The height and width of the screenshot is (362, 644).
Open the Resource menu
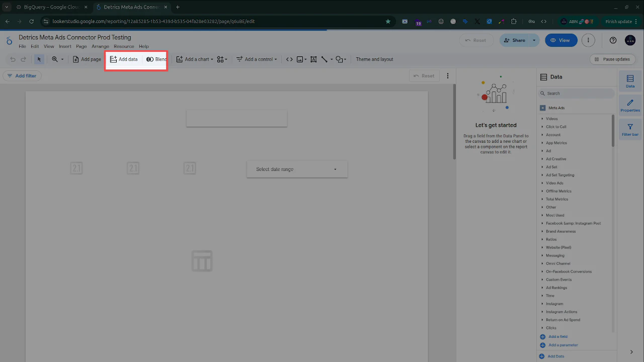pos(124,46)
